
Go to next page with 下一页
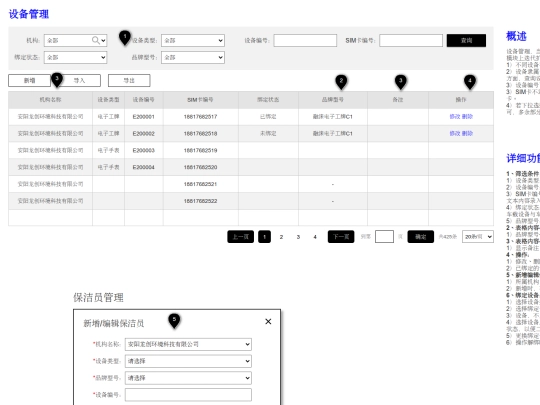341,237
